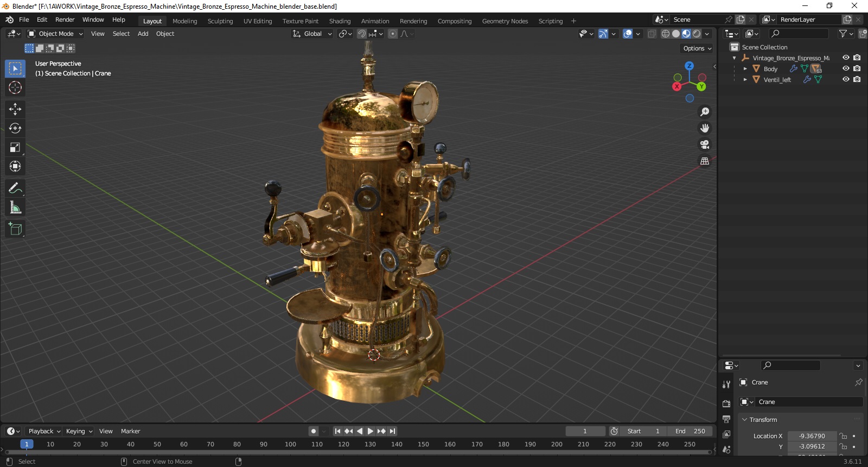Open Global transform orientation dropdown
This screenshot has height=467, width=868.
click(x=312, y=34)
